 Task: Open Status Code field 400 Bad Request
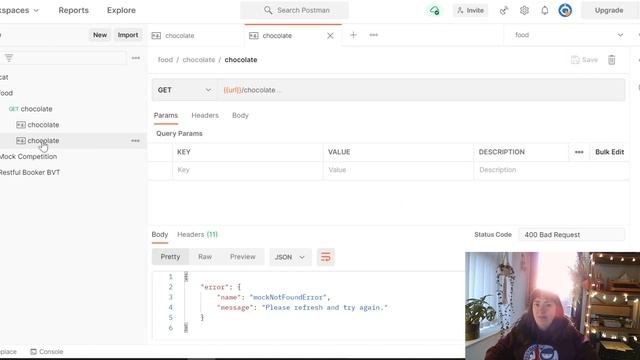571,235
